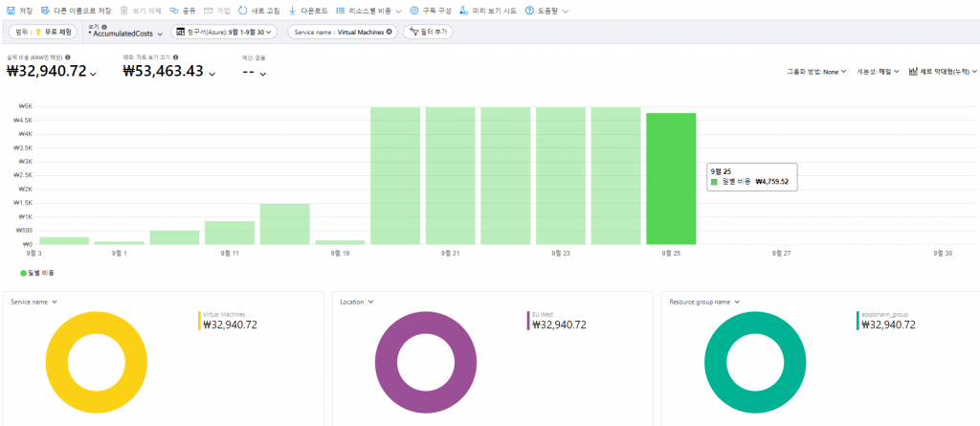This screenshot has height=426, width=980.
Task: Click the 9월 25 tooltip value ₩4,759.52
Action: [x=772, y=182]
